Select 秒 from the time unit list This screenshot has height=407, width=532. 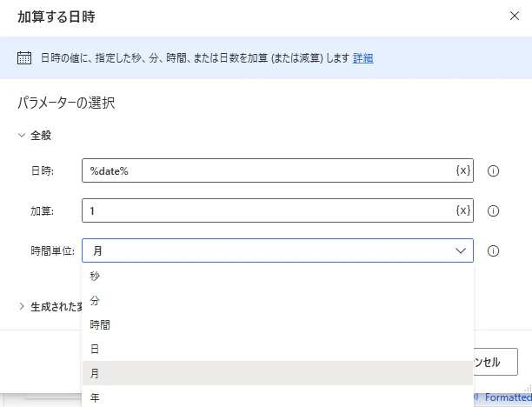(x=277, y=276)
